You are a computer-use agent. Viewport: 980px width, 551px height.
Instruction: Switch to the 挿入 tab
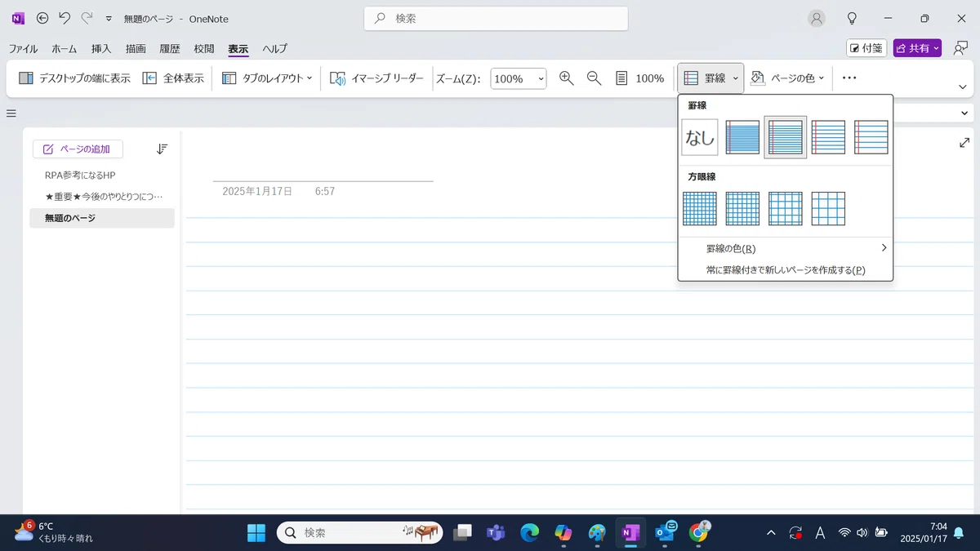101,49
